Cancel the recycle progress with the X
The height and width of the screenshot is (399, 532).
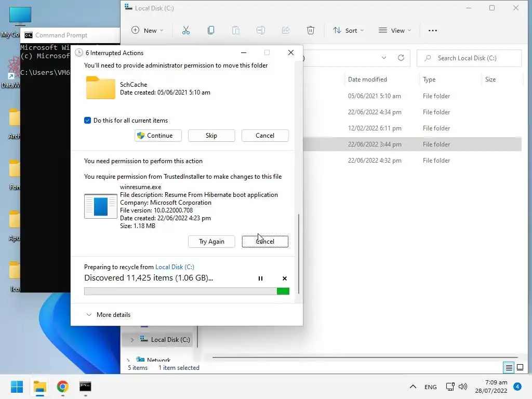coord(285,278)
